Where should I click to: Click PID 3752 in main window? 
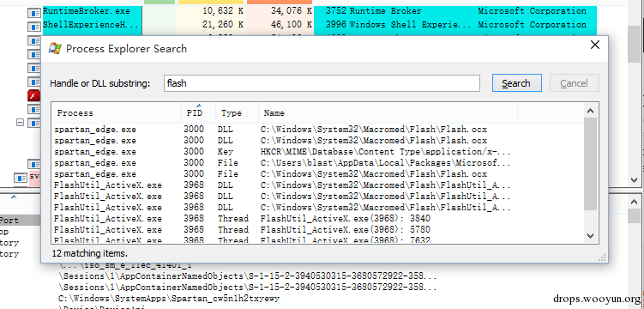point(336,11)
